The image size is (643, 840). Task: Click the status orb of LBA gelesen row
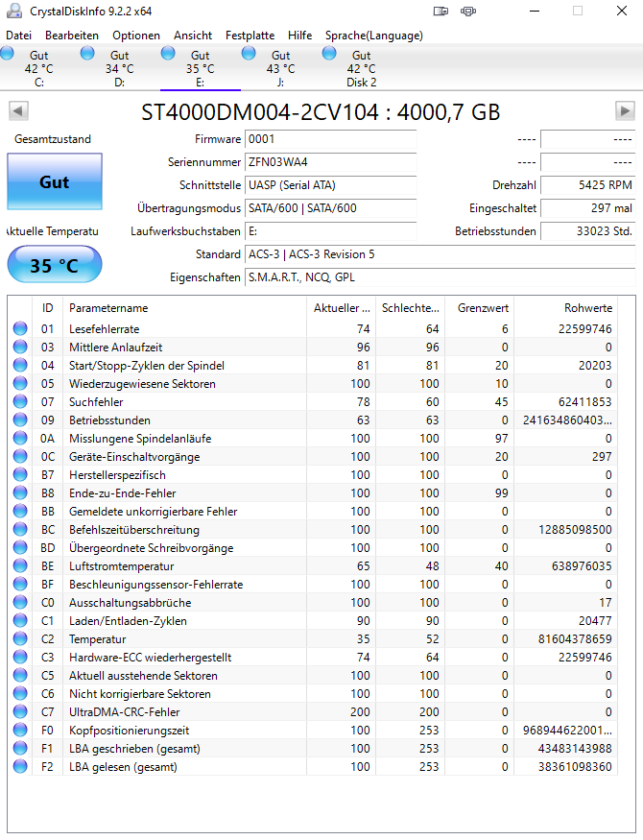[20, 766]
